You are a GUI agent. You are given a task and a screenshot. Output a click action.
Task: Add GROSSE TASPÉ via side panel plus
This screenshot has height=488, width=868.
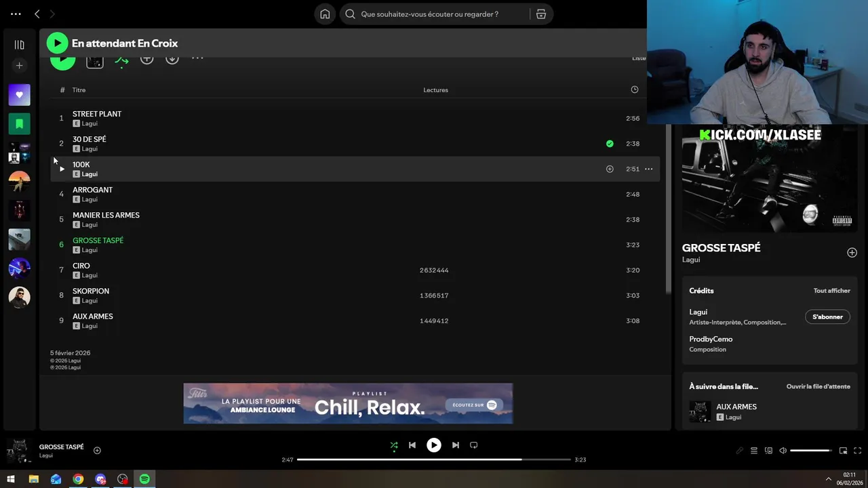[x=852, y=253]
